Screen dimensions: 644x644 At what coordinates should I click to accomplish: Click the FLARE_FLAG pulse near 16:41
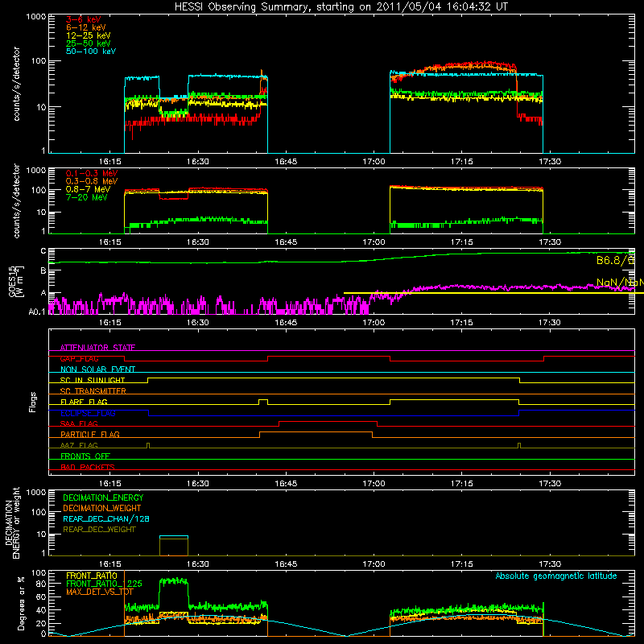(x=263, y=402)
